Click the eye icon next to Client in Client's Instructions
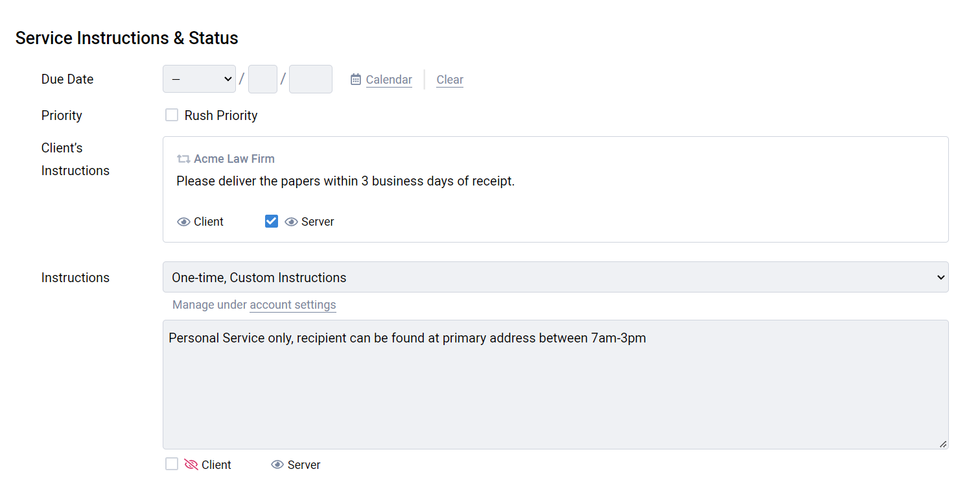The image size is (980, 502). tap(183, 222)
